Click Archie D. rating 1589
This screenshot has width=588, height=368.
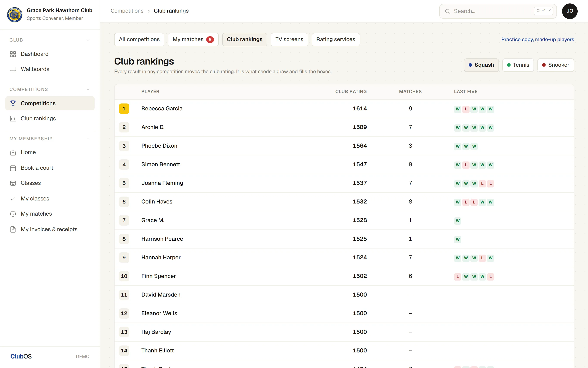[x=360, y=127]
